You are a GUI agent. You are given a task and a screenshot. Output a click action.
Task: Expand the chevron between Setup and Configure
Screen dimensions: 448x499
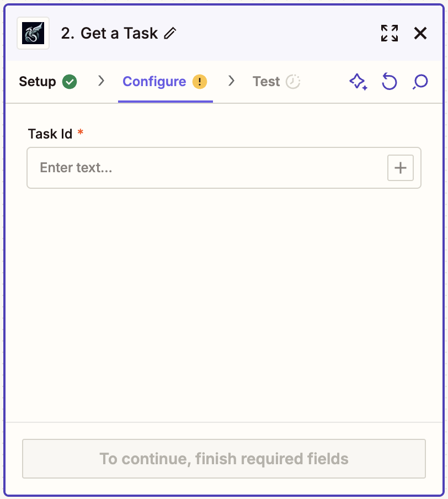point(101,81)
